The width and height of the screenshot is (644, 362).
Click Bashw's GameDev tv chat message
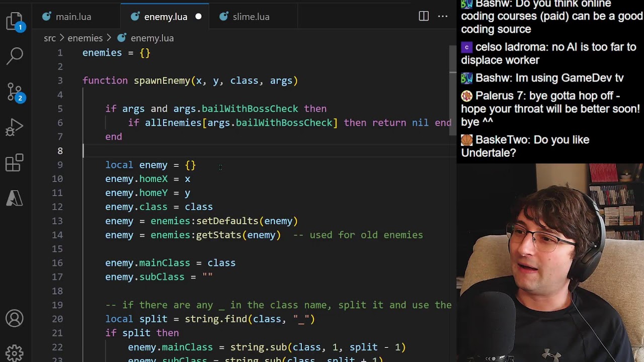(x=542, y=78)
